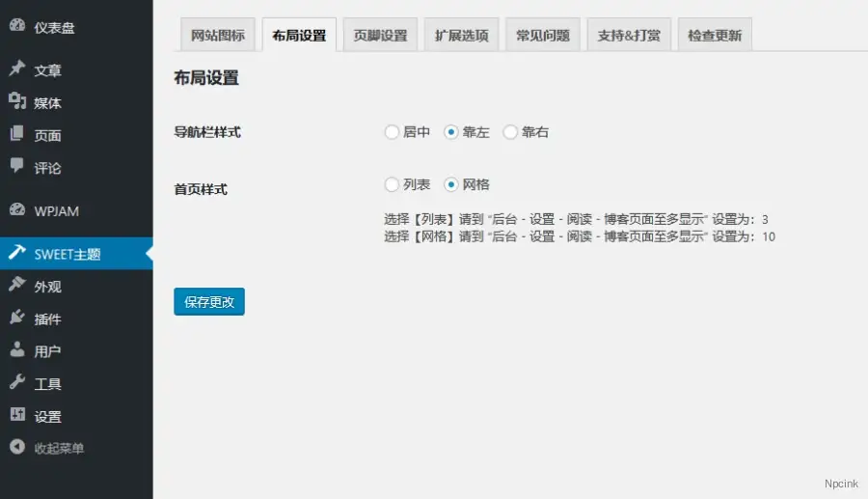Click the pages icon beside 页面
The height and width of the screenshot is (499, 868).
pyautogui.click(x=17, y=133)
